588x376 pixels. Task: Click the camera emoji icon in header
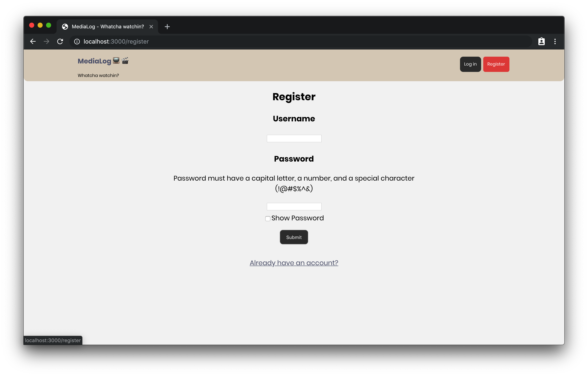(126, 61)
